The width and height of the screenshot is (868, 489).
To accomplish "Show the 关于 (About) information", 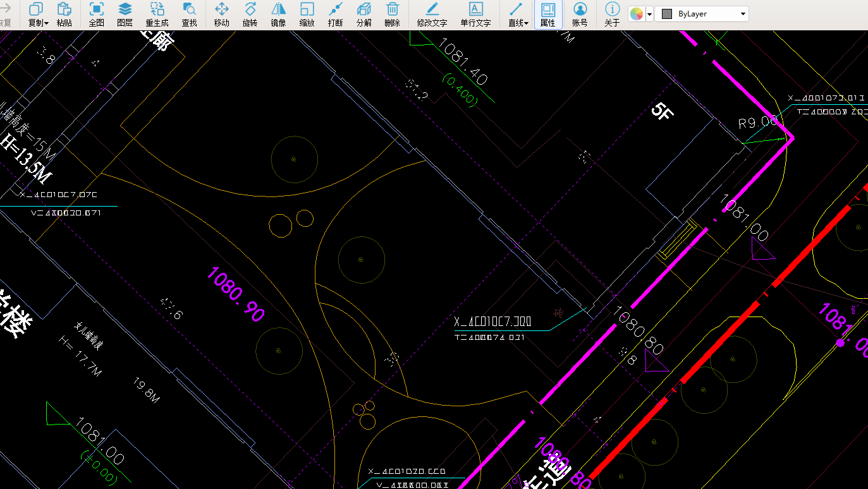I will pyautogui.click(x=612, y=15).
